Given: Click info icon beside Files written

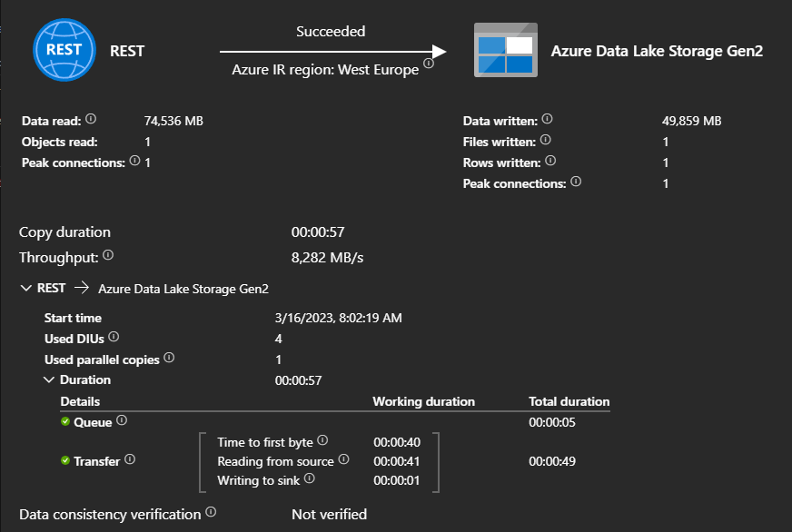Looking at the screenshot, I should [546, 139].
